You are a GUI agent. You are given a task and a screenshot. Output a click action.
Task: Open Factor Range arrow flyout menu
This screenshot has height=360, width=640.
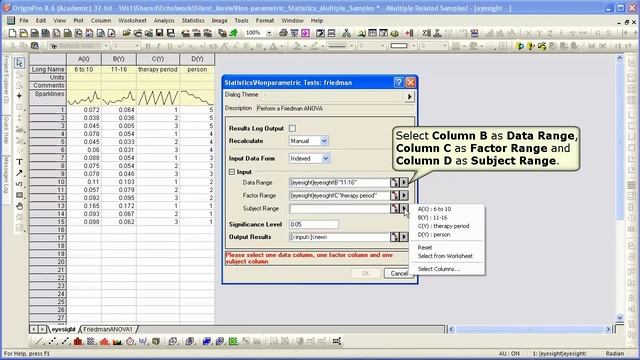(404, 196)
